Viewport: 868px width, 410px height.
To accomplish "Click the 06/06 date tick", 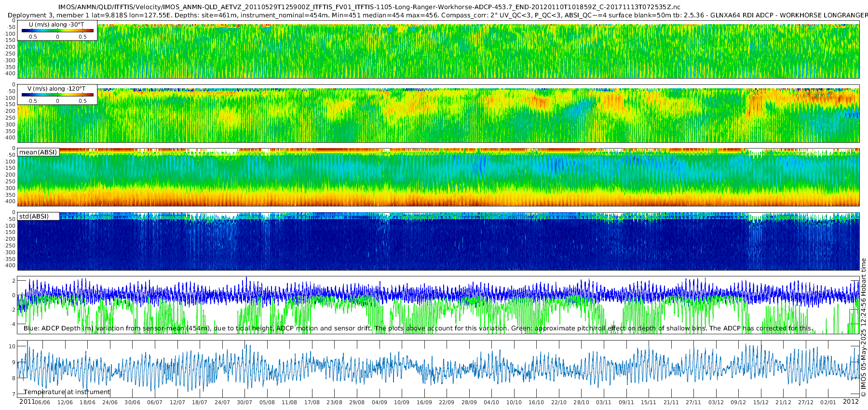I will (x=42, y=402).
